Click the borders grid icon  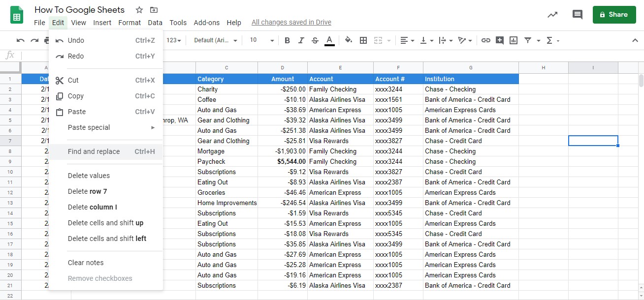pyautogui.click(x=363, y=40)
